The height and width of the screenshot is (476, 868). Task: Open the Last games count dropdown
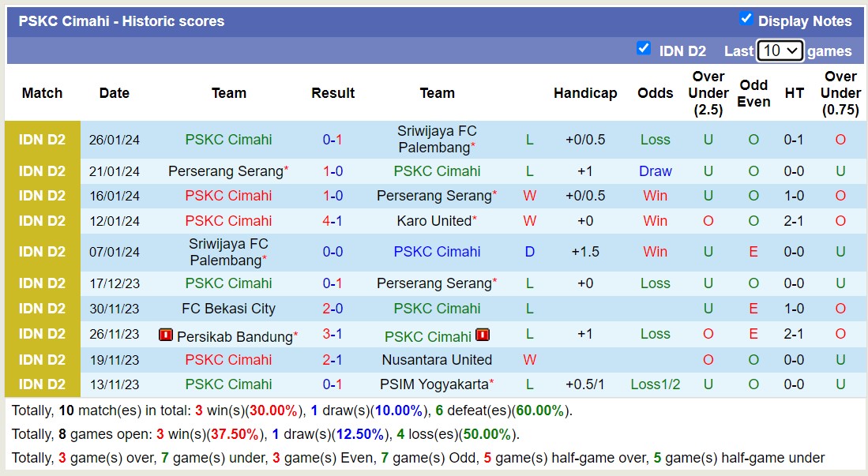click(x=780, y=50)
